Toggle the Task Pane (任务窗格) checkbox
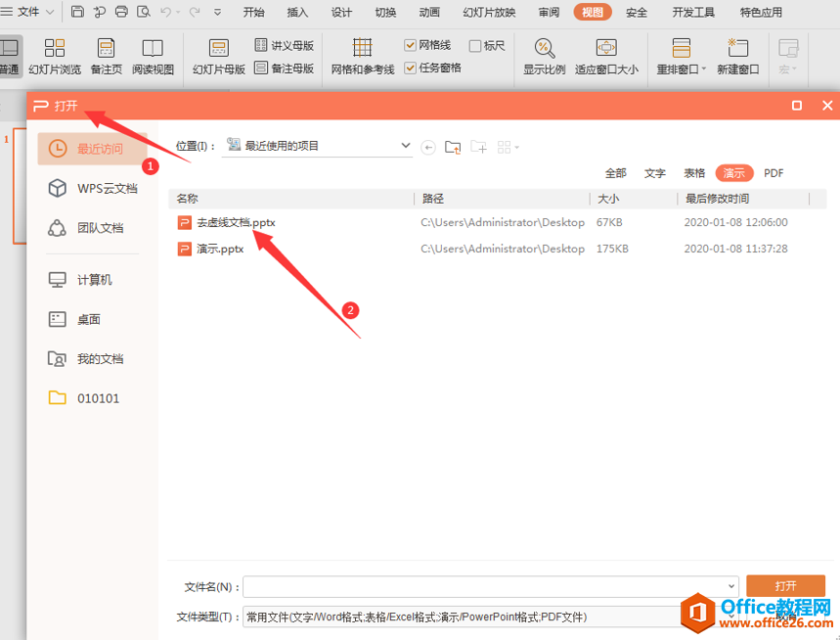Image resolution: width=840 pixels, height=640 pixels. point(410,69)
